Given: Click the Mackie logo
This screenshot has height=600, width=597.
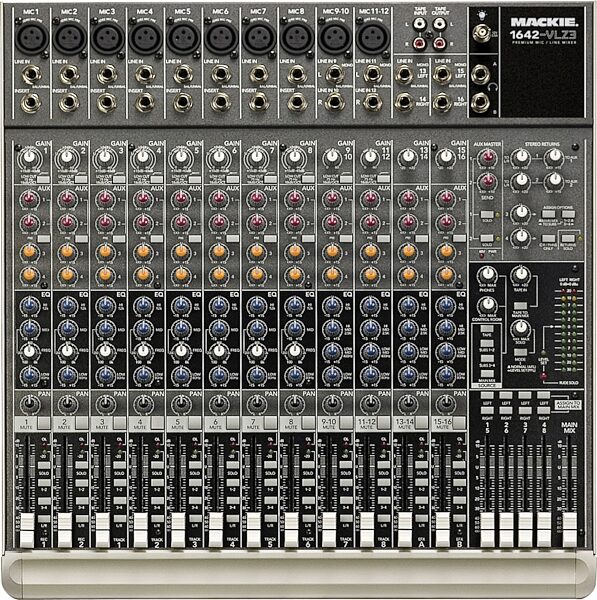Looking at the screenshot, I should tap(543, 22).
